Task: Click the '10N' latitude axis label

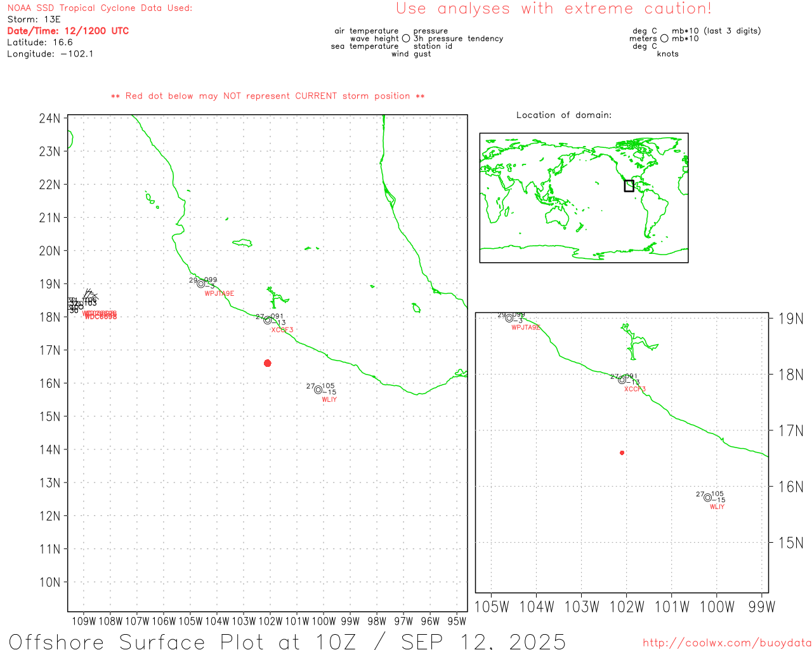Action: click(x=49, y=582)
